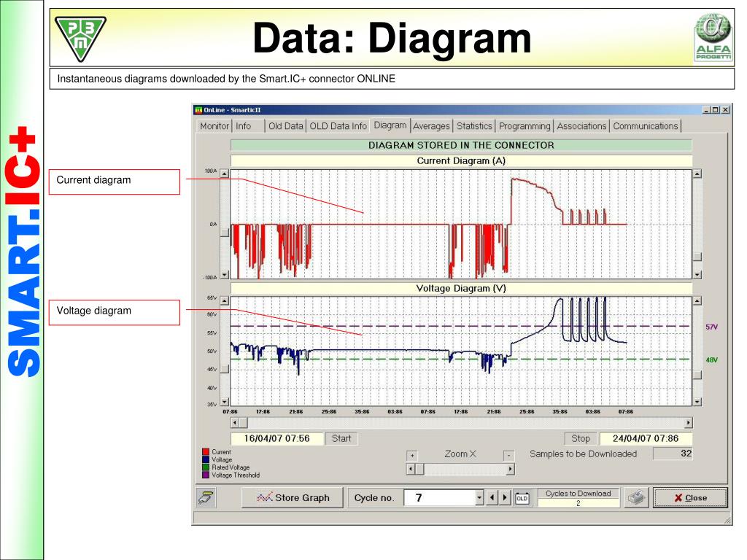Click the 57V threshold label
The image size is (747, 560).
(711, 327)
